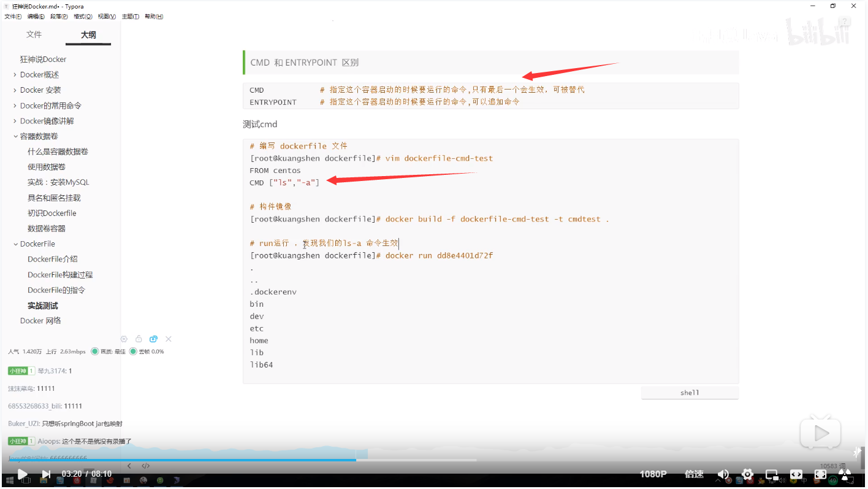Open video player settings gear
The height and width of the screenshot is (489, 868).
click(x=747, y=474)
